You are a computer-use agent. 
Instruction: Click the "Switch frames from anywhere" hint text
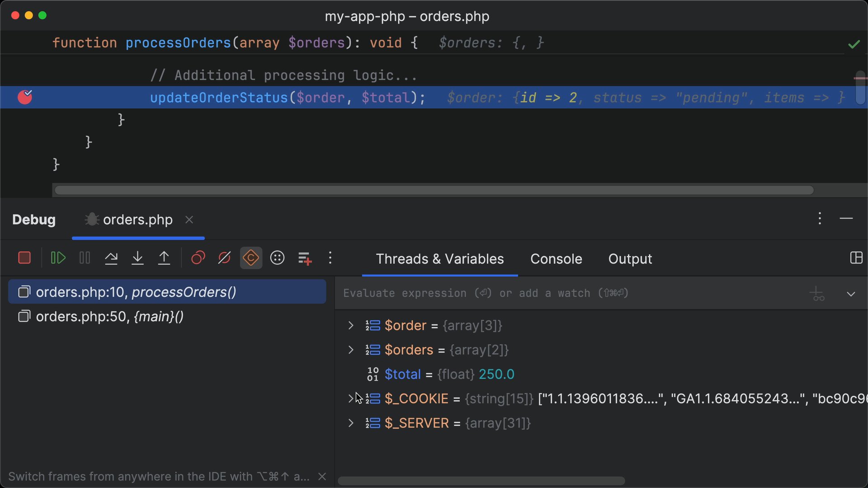pos(159,477)
